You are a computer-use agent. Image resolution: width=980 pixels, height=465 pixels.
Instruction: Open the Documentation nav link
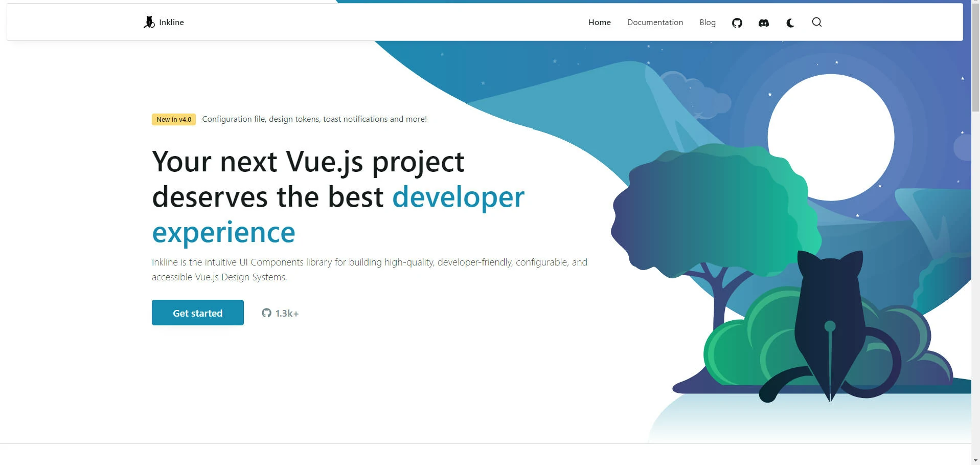655,23
